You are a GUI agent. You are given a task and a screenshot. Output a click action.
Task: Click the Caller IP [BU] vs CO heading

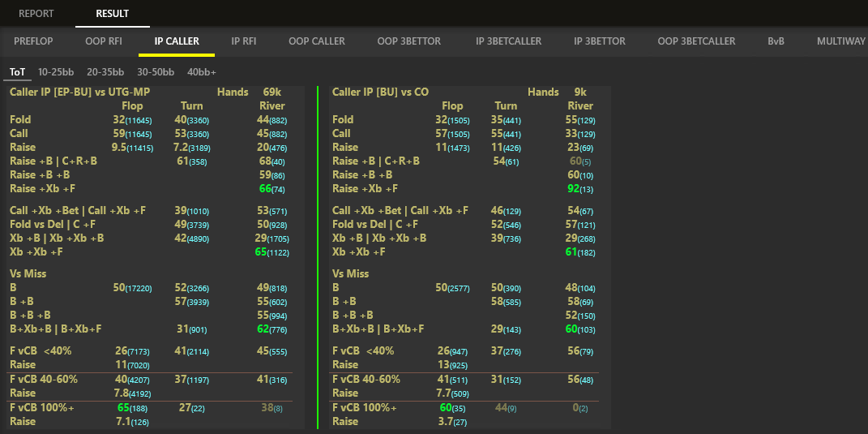[380, 92]
